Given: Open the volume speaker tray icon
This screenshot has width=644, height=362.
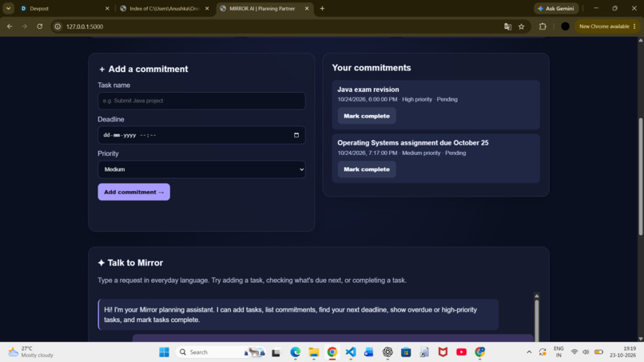Looking at the screenshot, I should [586, 352].
